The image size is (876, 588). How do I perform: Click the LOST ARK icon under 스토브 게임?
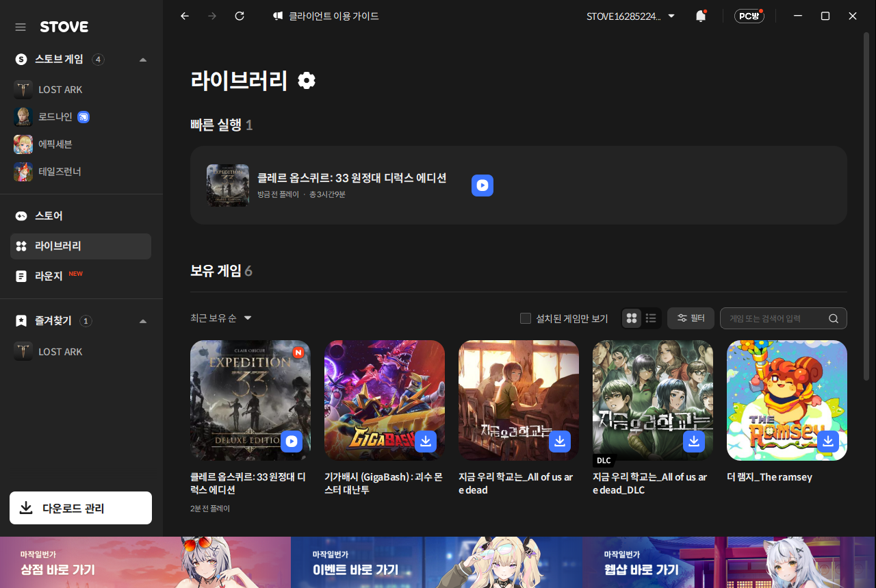pos(23,90)
